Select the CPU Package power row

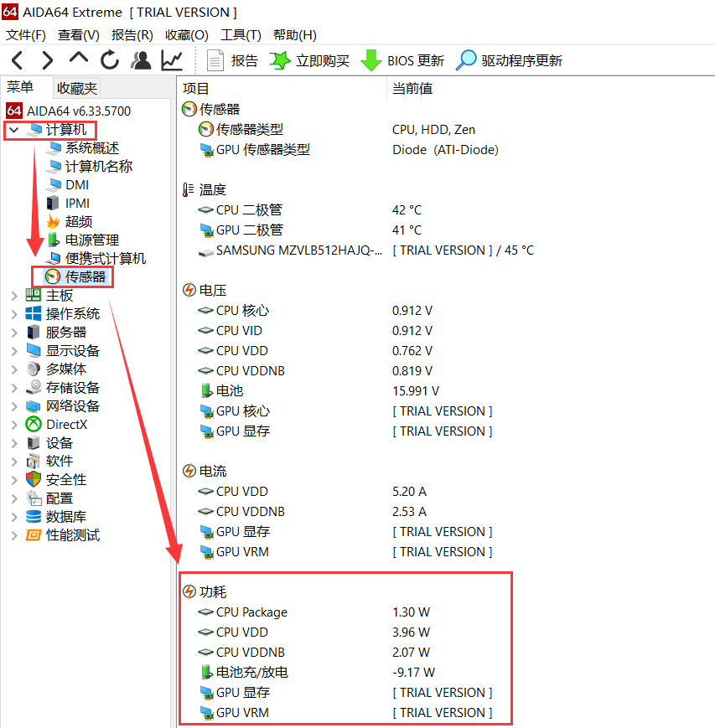[x=251, y=612]
